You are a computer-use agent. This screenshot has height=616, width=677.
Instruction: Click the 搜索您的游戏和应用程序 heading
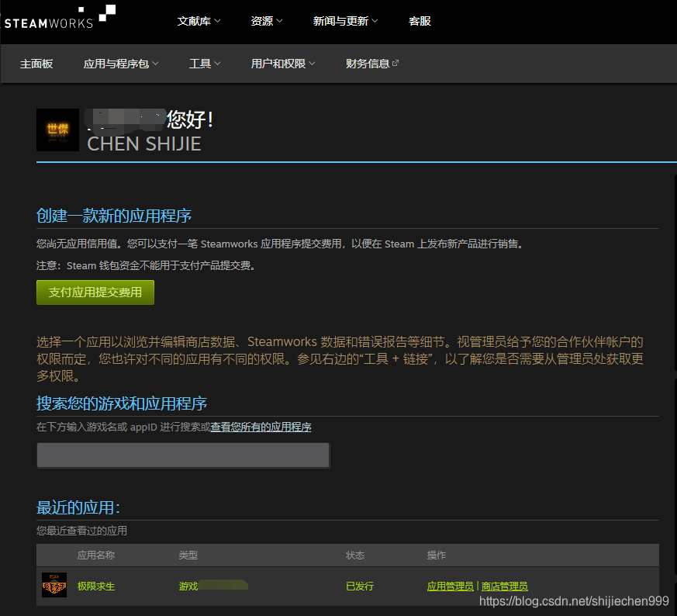pos(122,403)
